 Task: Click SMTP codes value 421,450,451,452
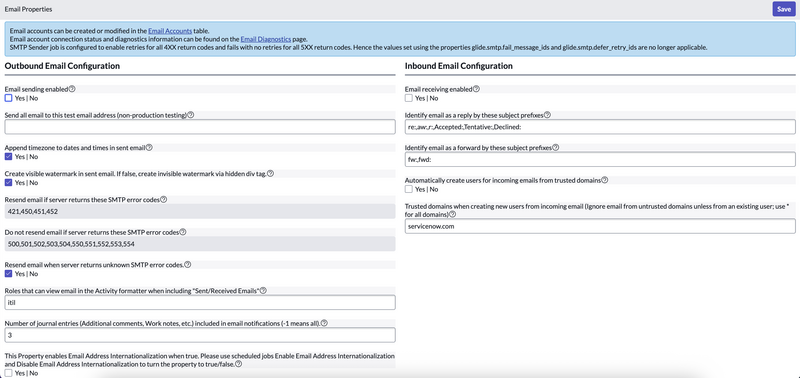(200, 211)
